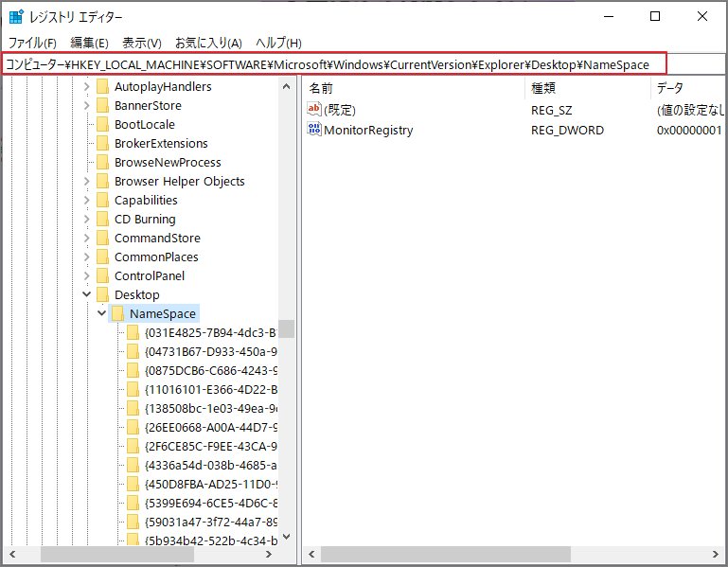Image resolution: width=728 pixels, height=567 pixels.
Task: Click the BannerStore folder icon
Action: (102, 106)
